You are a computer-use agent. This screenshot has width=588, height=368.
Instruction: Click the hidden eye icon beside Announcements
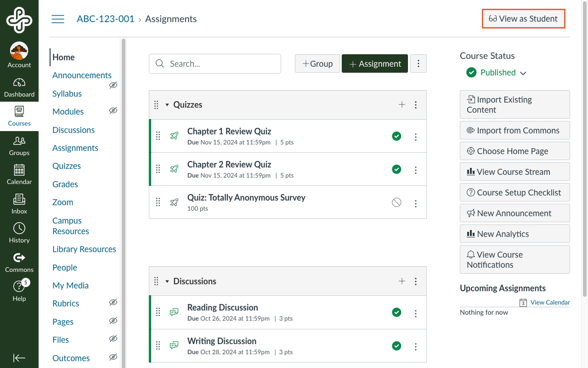click(x=113, y=85)
